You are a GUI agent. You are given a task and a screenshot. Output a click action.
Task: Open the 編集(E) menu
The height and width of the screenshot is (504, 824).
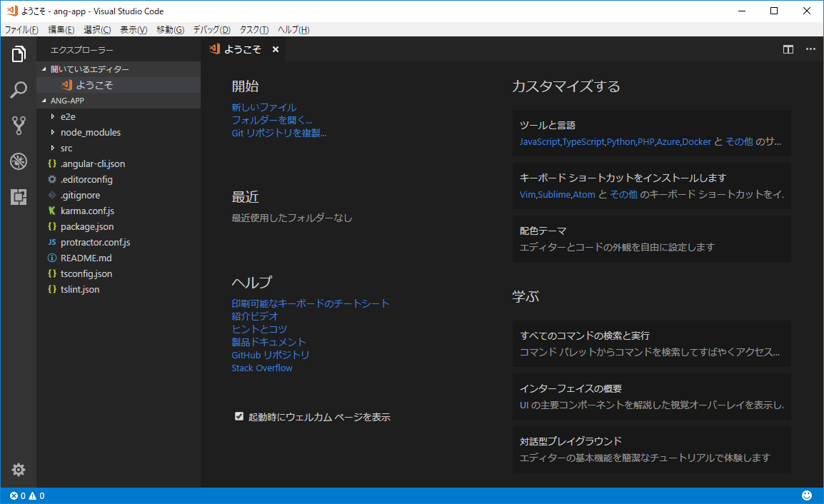(x=61, y=30)
